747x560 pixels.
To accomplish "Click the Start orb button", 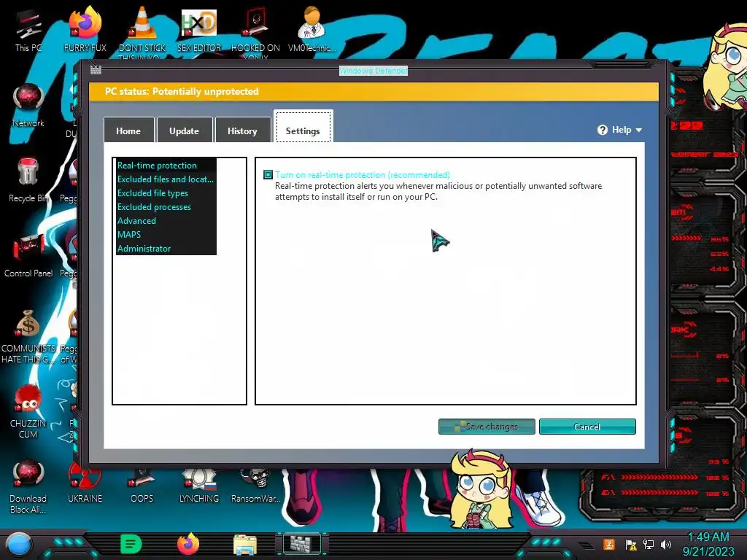I will [x=19, y=544].
